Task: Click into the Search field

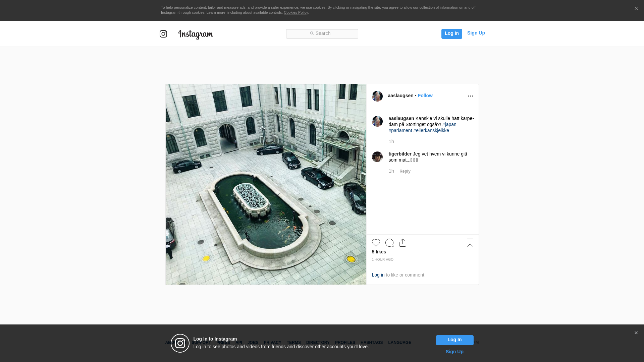Action: 322,34
